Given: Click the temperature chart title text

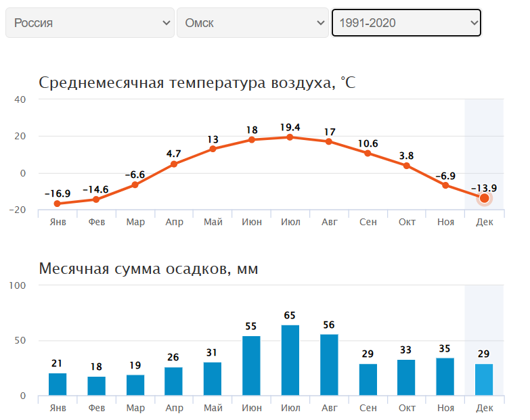Looking at the screenshot, I should 197,83.
